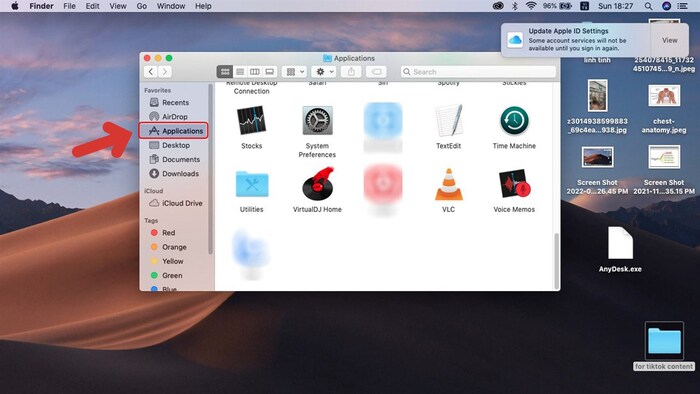Open the Bluetooth menu bar icon
Screen dimensions: 700x394
pos(514,6)
